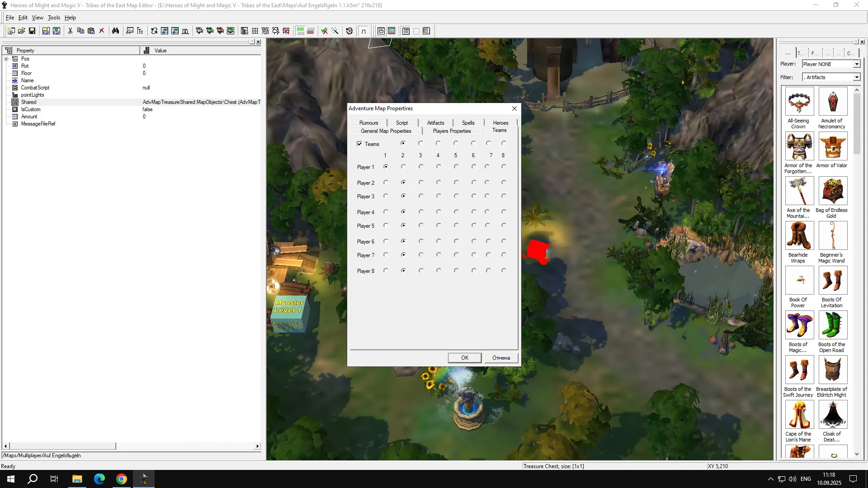Open the Filter Artifacts dropdown
Viewport: 868px width, 488px height.
tap(856, 77)
